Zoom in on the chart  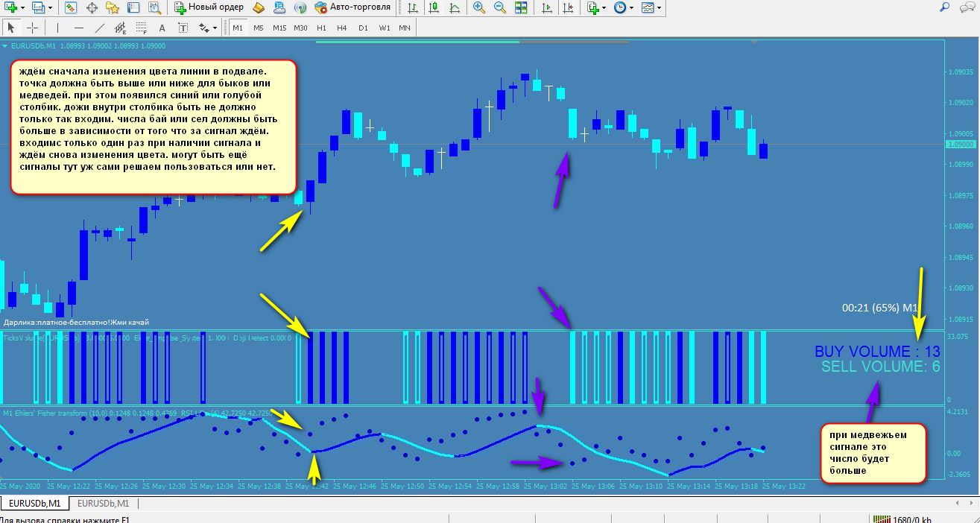click(x=478, y=7)
